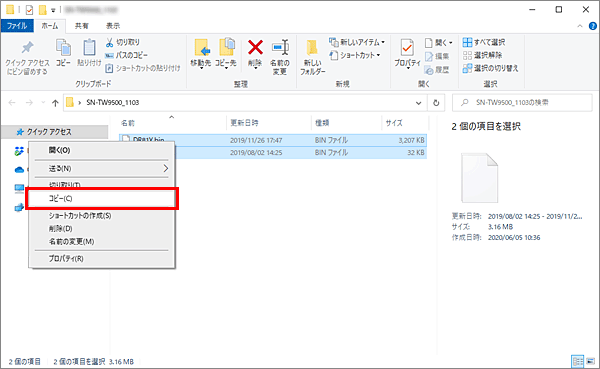Switch to large icons view in status bar
Image resolution: width=600 pixels, height=369 pixels.
tap(590, 361)
